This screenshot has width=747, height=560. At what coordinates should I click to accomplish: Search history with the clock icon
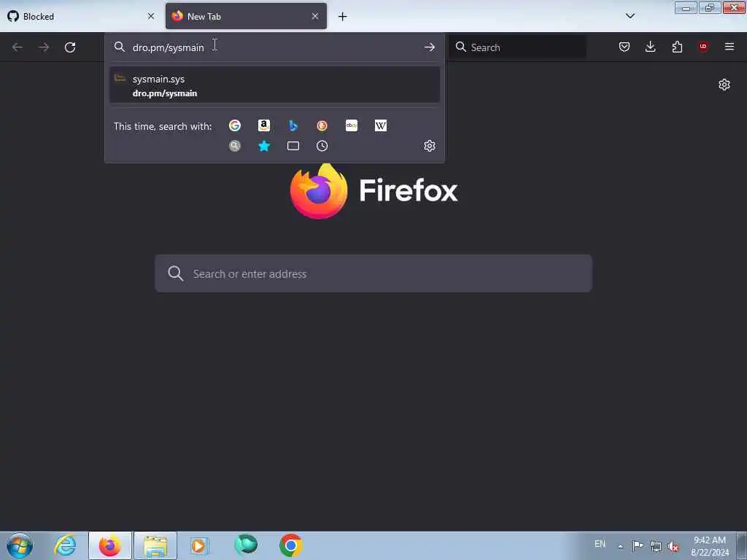322,146
